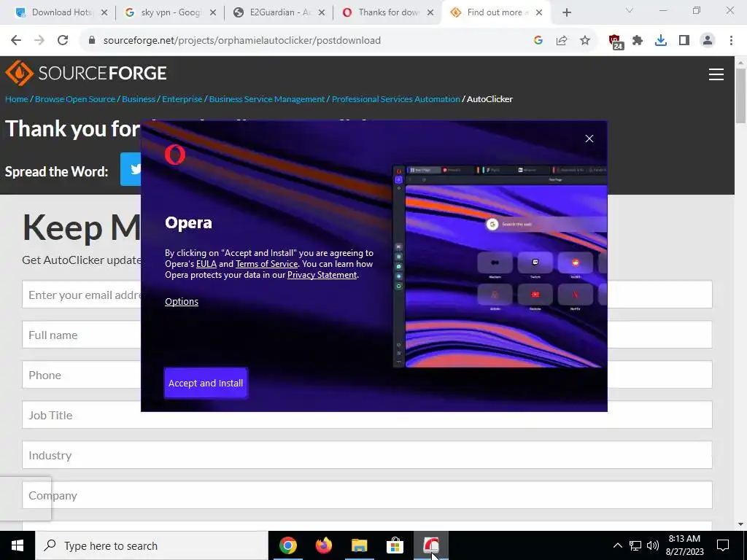Open Firefox from the taskbar

[323, 545]
